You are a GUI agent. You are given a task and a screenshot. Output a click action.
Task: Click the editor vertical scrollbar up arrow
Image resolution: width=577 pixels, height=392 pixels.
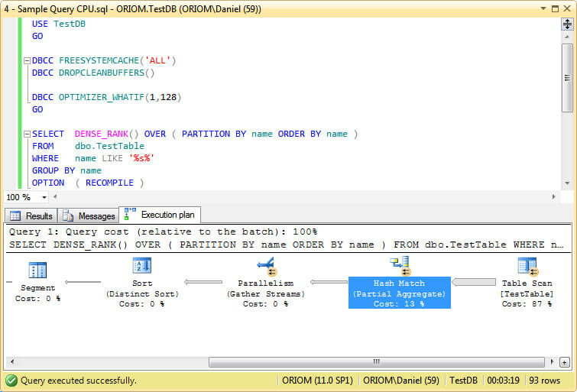coord(567,37)
